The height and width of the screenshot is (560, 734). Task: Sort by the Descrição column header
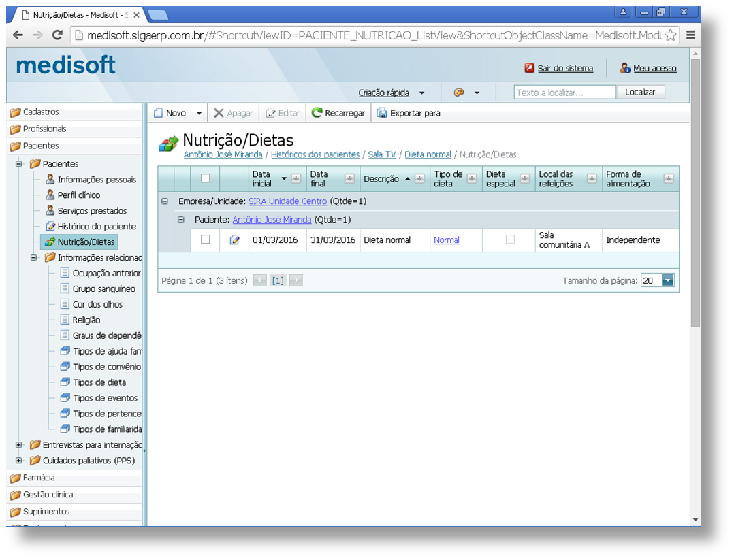[x=381, y=179]
